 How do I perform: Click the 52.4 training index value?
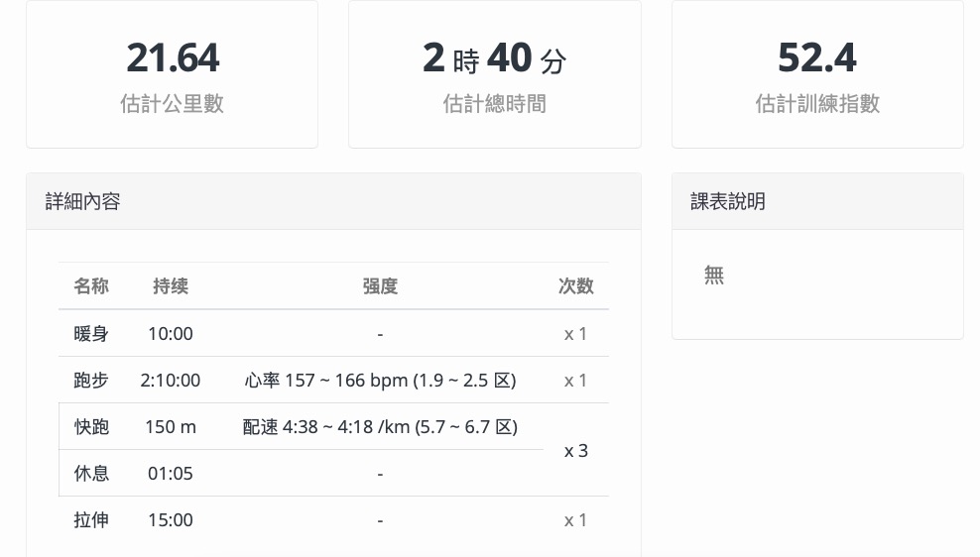pyautogui.click(x=816, y=57)
